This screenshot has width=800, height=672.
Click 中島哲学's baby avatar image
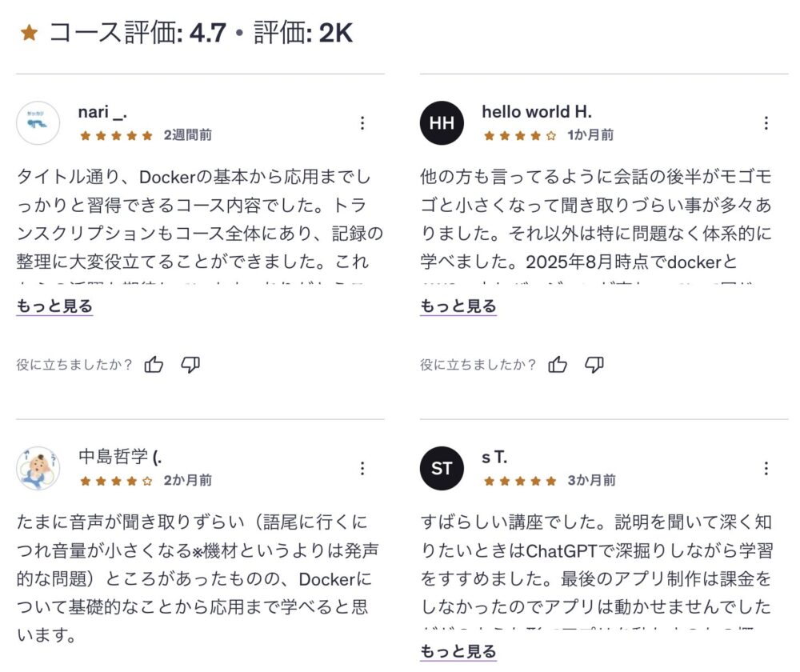38,468
